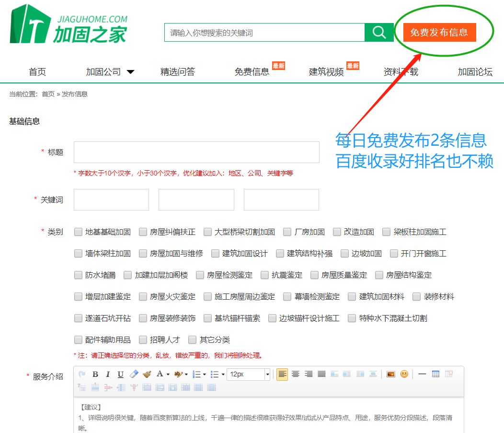Center-align text in the editor
504x433 pixels.
[x=296, y=374]
